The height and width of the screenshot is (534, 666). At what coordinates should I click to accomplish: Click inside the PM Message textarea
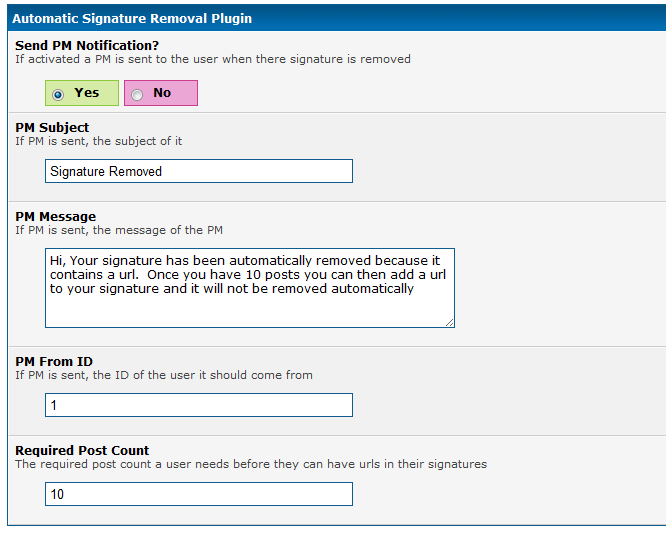[249, 288]
